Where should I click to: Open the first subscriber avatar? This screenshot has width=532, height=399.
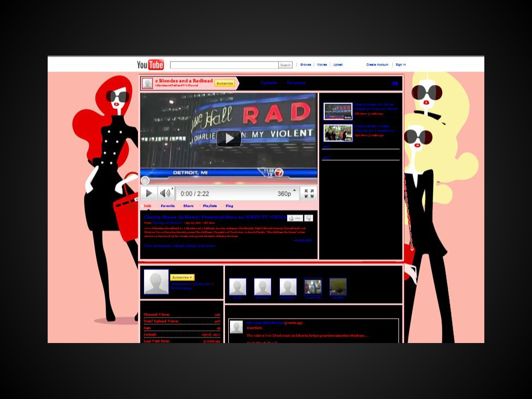tap(238, 287)
